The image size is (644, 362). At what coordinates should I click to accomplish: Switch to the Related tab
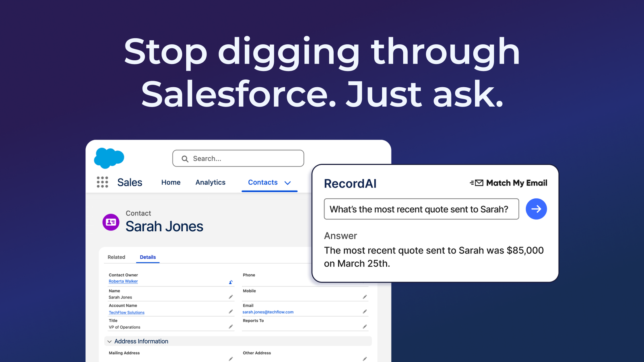click(x=116, y=257)
